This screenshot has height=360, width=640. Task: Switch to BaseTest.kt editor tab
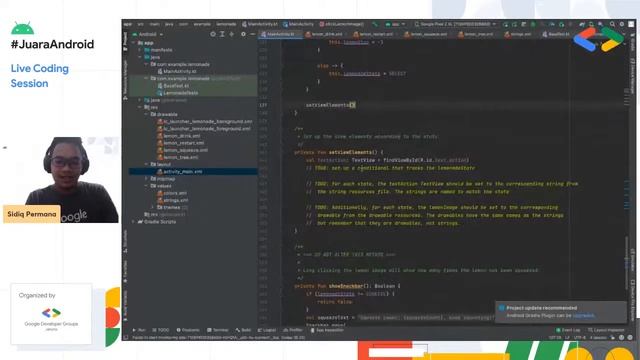(x=556, y=34)
